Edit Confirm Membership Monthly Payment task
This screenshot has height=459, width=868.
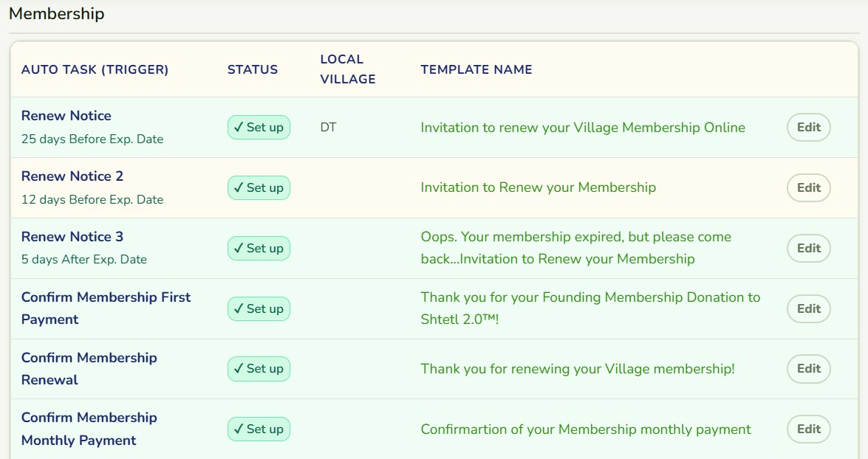pos(808,429)
